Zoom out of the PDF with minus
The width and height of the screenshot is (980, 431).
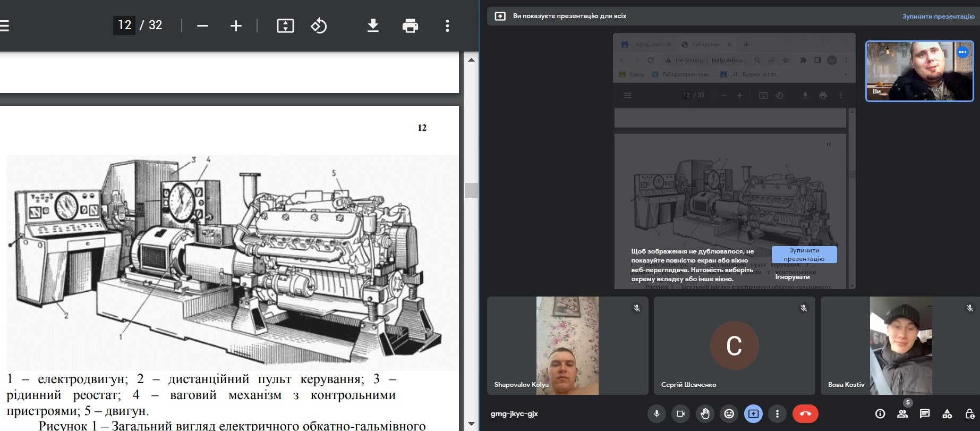tap(202, 26)
